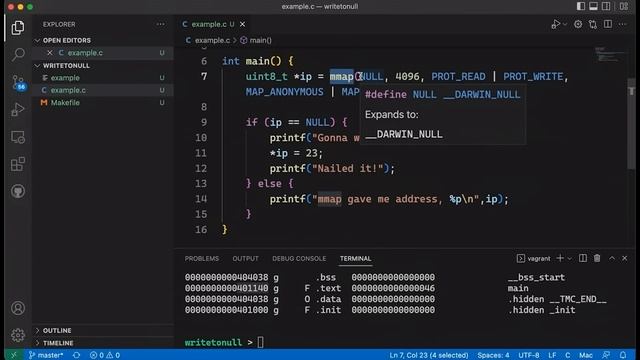This screenshot has height=360, width=640.
Task: Change indentation via Spaces: 4
Action: click(x=493, y=355)
